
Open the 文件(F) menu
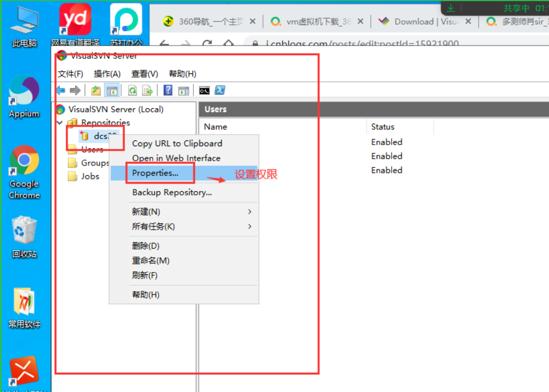tap(70, 74)
